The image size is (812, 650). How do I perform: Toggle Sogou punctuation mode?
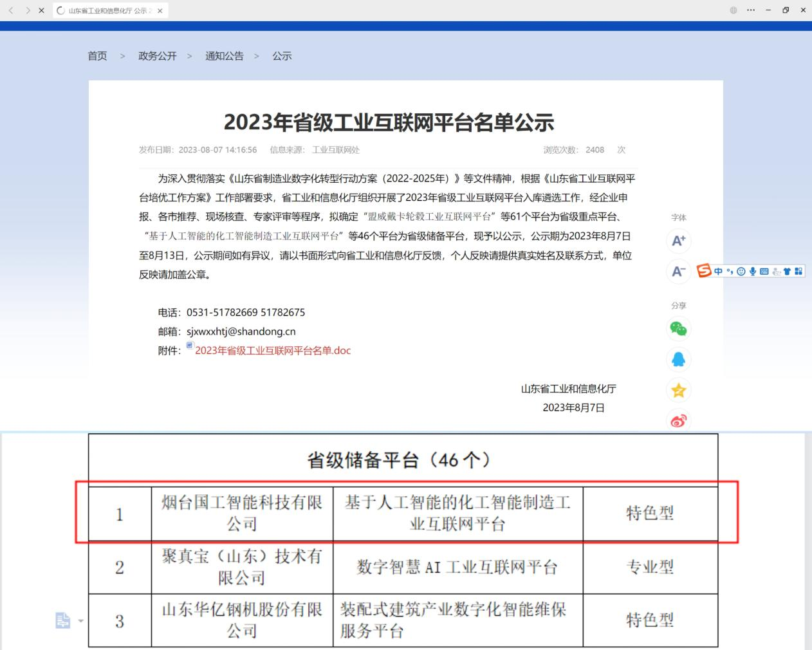coord(730,272)
